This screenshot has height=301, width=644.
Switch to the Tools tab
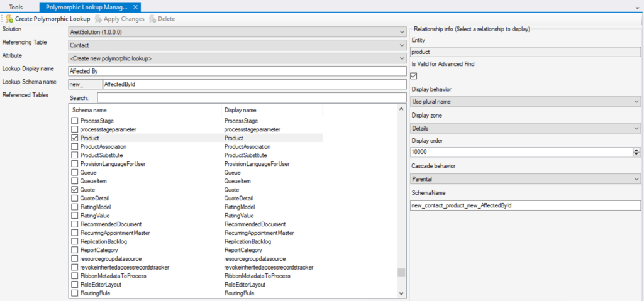[x=16, y=6]
